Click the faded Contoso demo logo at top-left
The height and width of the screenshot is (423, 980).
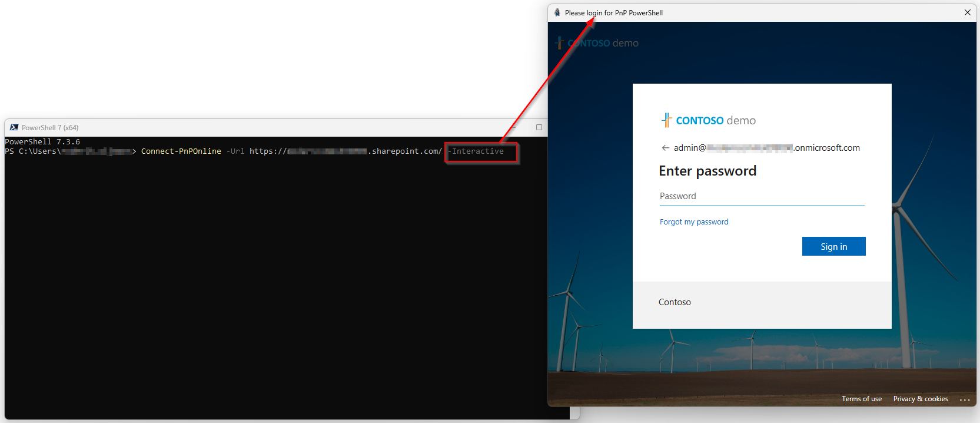597,43
